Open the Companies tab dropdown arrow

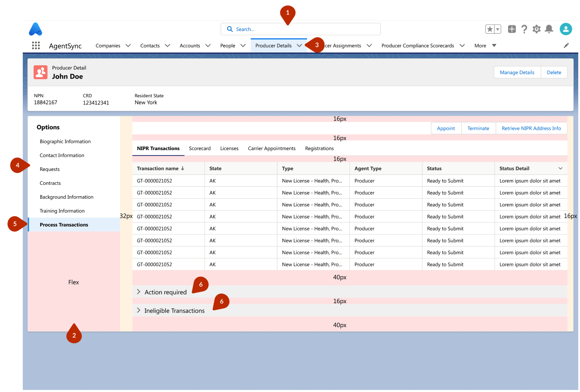[128, 46]
